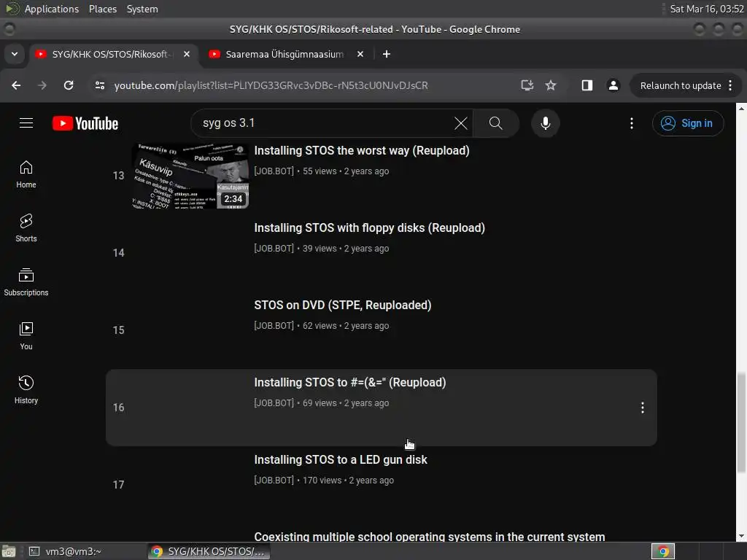This screenshot has width=747, height=560.
Task: Open STOS on DVD (STPE, Reuploaded)
Action: (343, 305)
